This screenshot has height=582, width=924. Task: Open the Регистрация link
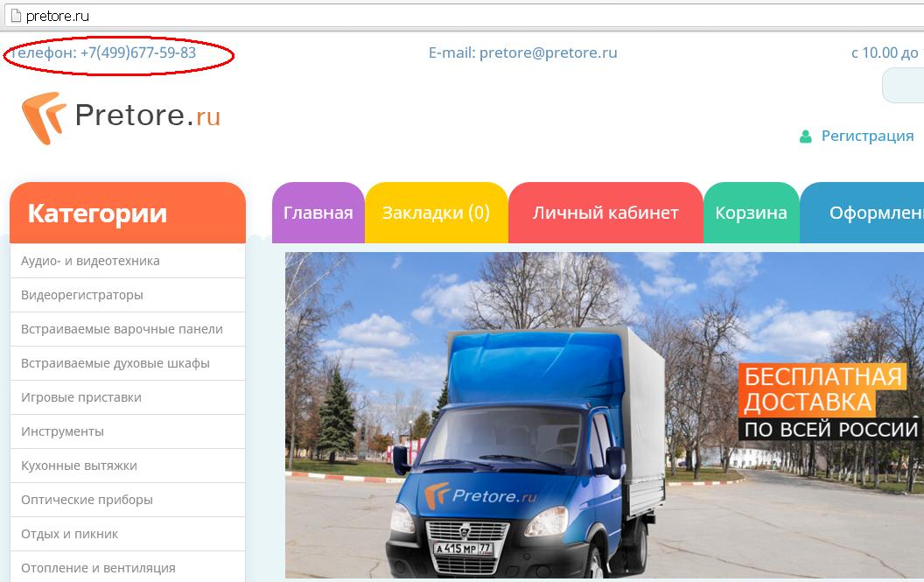(867, 136)
